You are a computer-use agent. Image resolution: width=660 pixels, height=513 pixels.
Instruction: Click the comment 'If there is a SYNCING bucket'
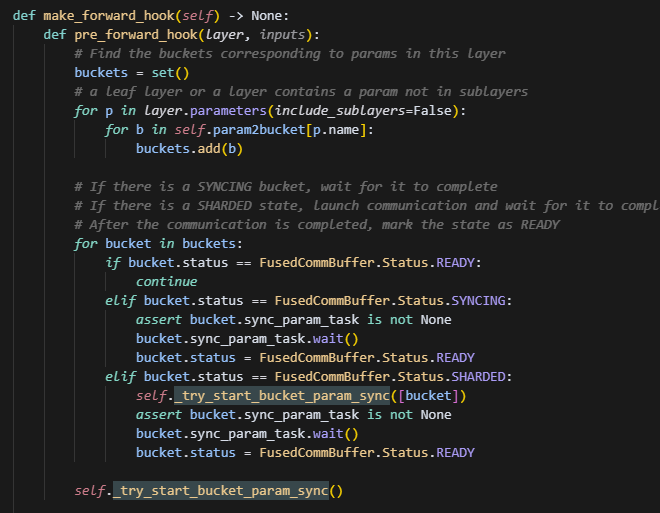(285, 187)
